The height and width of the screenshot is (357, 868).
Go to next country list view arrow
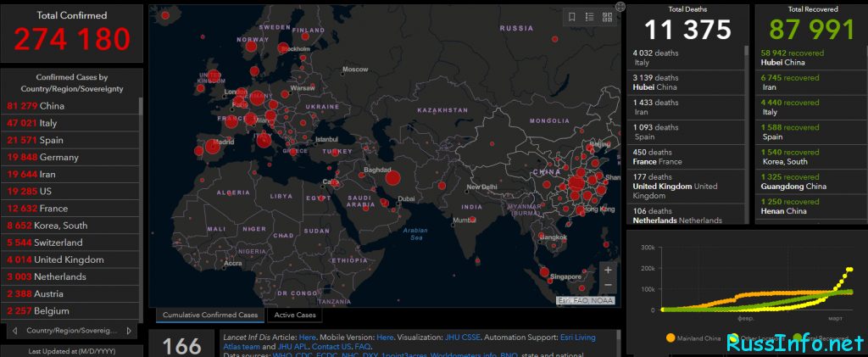tap(129, 331)
